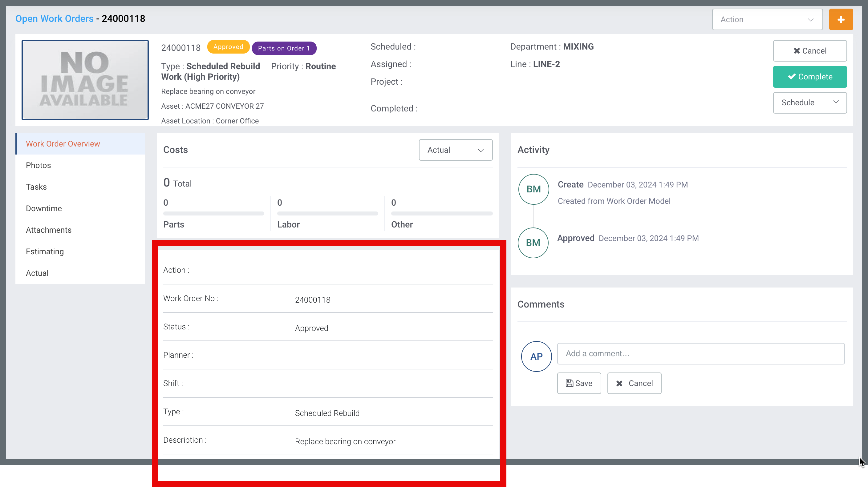Open the Attachments section
Image resolution: width=868 pixels, height=487 pixels.
49,230
